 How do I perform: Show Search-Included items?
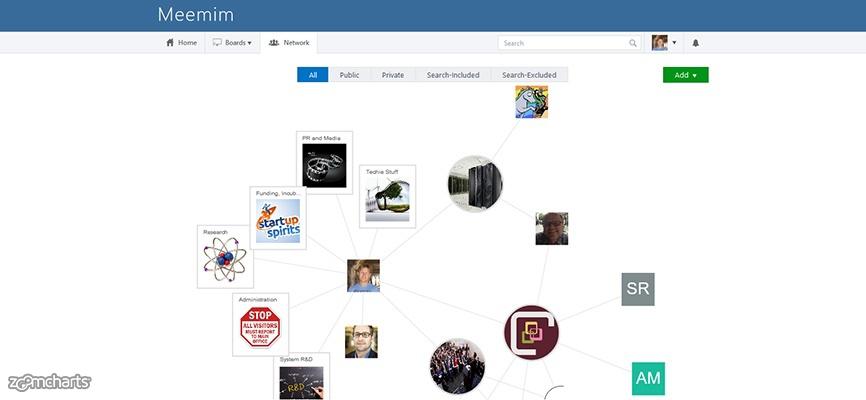pyautogui.click(x=453, y=75)
